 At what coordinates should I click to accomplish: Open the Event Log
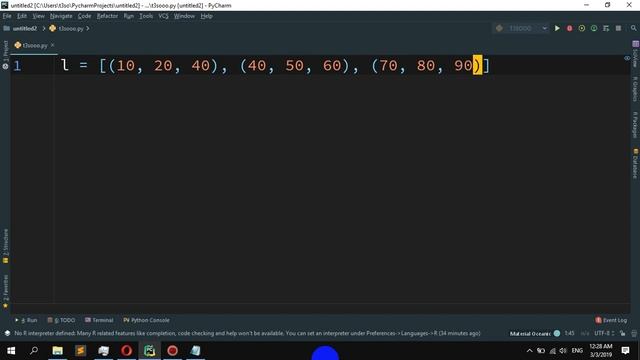611,320
